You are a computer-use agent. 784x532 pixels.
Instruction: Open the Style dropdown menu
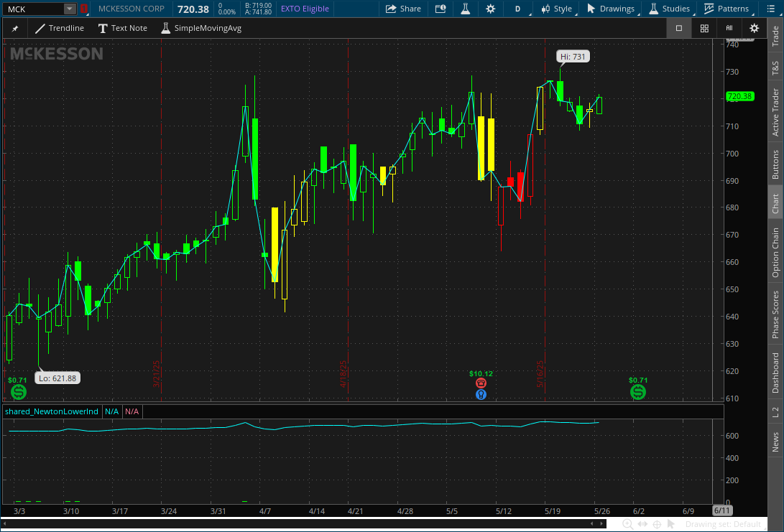[556, 9]
